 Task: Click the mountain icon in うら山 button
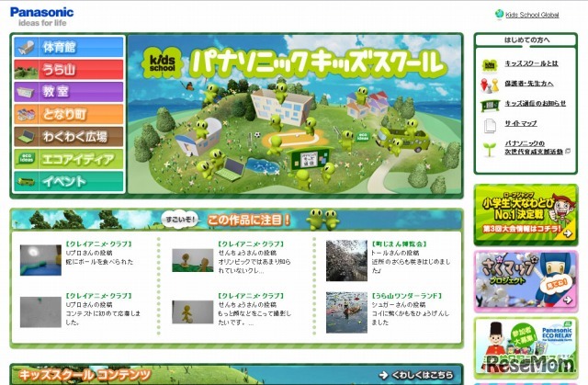[x=26, y=72]
